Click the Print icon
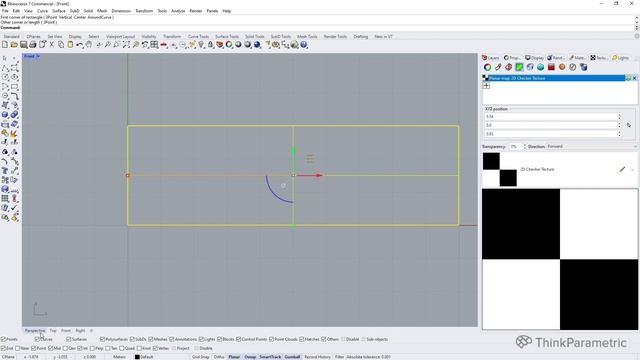Viewport: 640px width, 360px height. [x=33, y=45]
